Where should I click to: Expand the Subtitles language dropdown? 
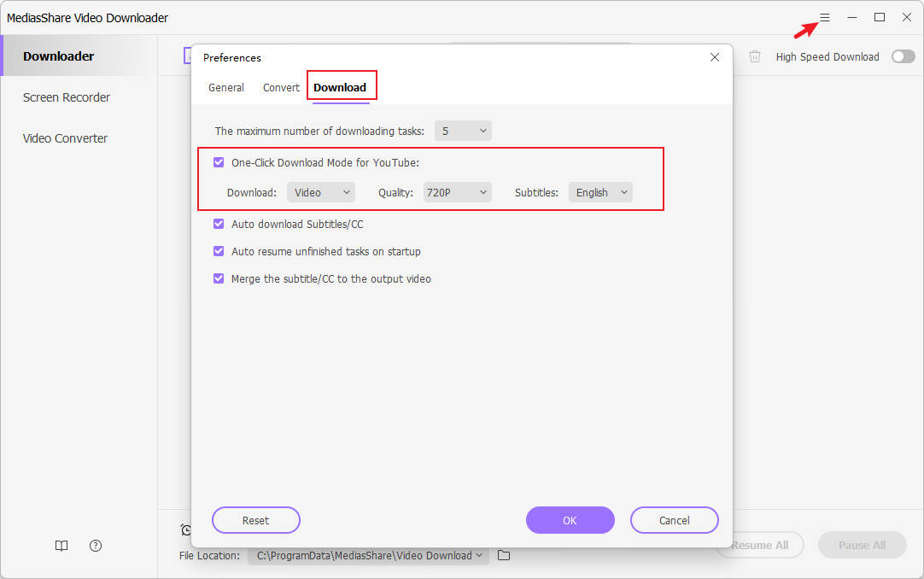(600, 193)
